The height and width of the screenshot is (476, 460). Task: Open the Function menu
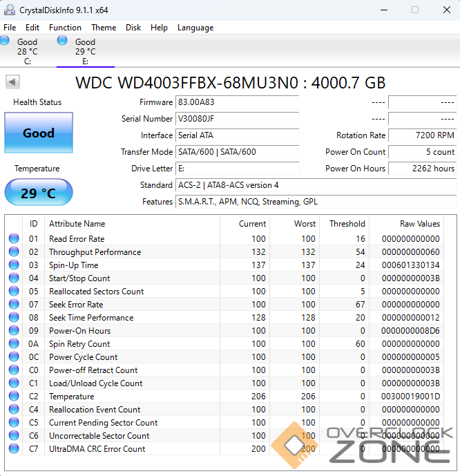(x=65, y=28)
